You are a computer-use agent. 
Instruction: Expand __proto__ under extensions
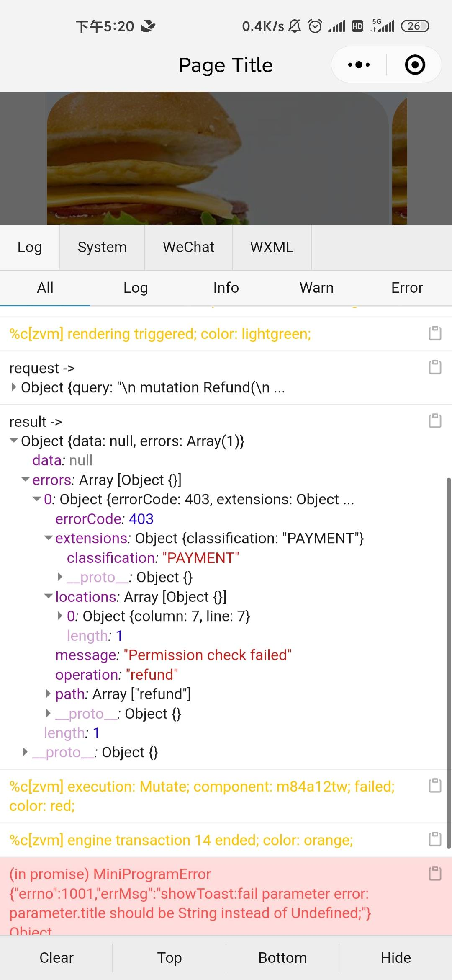pyautogui.click(x=60, y=577)
